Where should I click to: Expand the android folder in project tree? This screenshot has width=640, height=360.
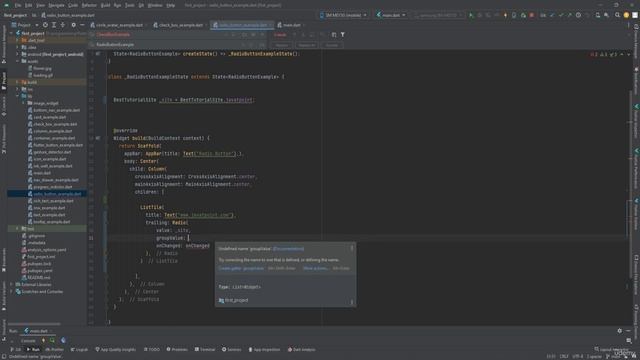(x=18, y=54)
